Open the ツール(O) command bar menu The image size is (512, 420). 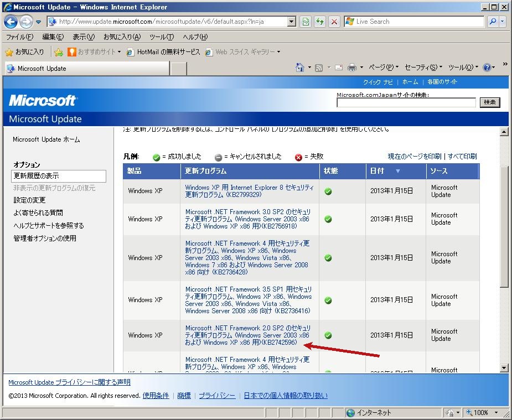click(x=463, y=67)
